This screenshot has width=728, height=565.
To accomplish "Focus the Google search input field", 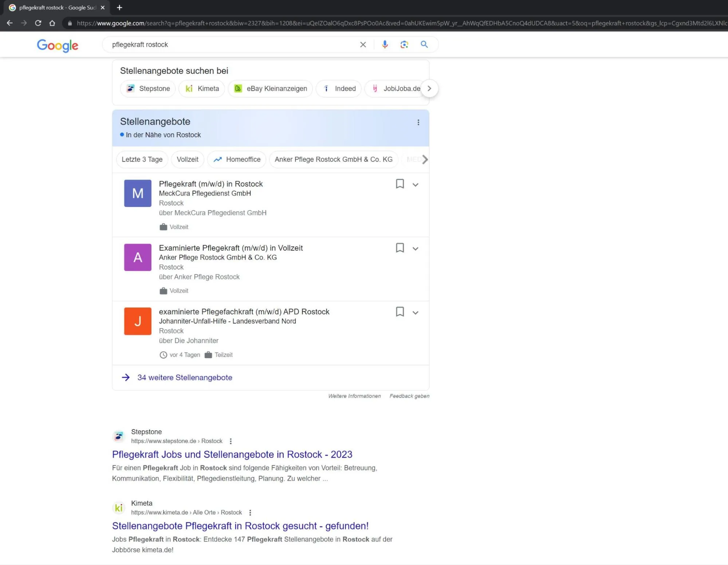I will (233, 44).
